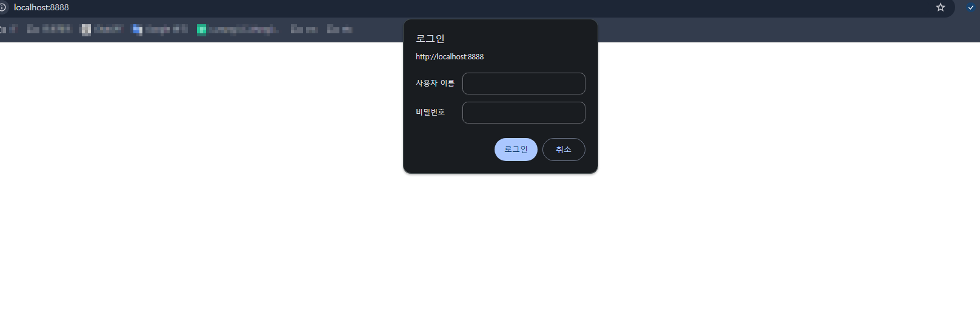Open the blue checkmark extension icon
Screen dimensions: 980x316
point(971,7)
